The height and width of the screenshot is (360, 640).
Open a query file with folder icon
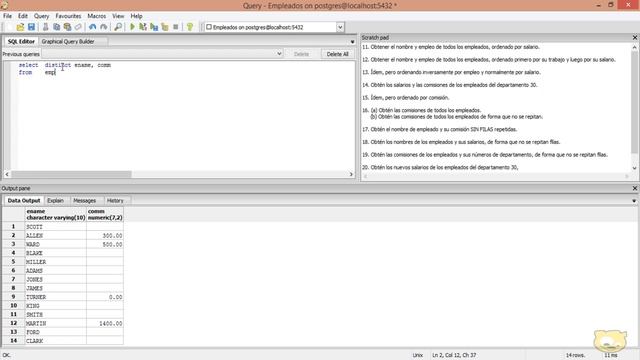click(x=20, y=27)
